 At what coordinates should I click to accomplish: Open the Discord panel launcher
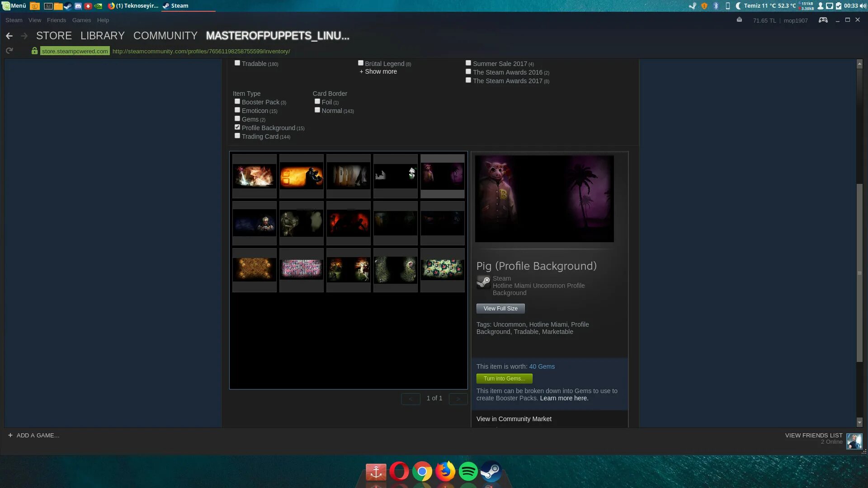point(78,6)
